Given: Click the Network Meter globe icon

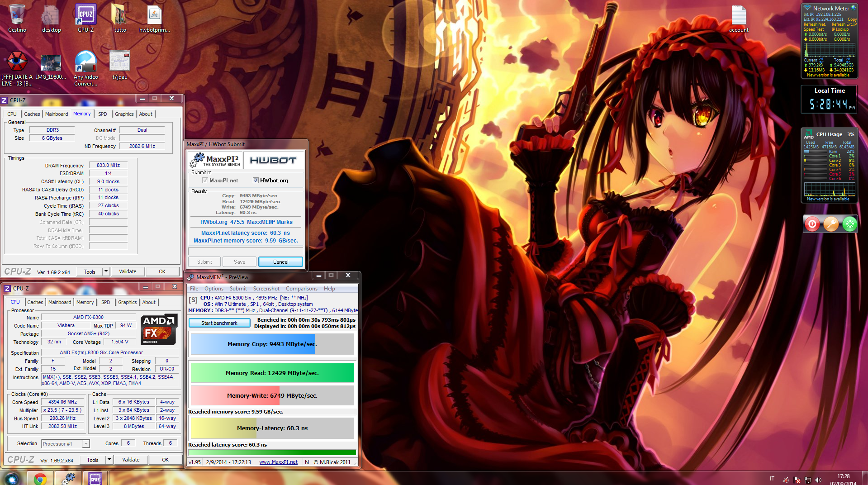Looking at the screenshot, I should click(854, 8).
